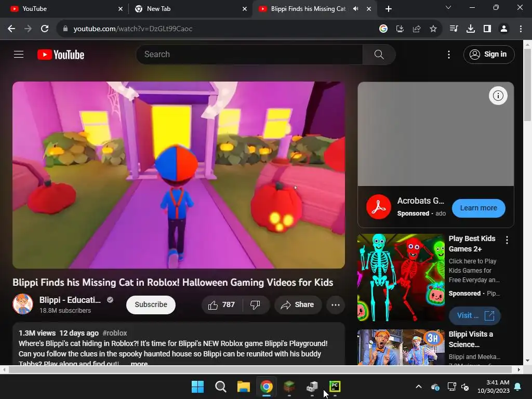The width and height of the screenshot is (532, 399).
Task: Open File Explorer from taskbar
Action: [243, 387]
